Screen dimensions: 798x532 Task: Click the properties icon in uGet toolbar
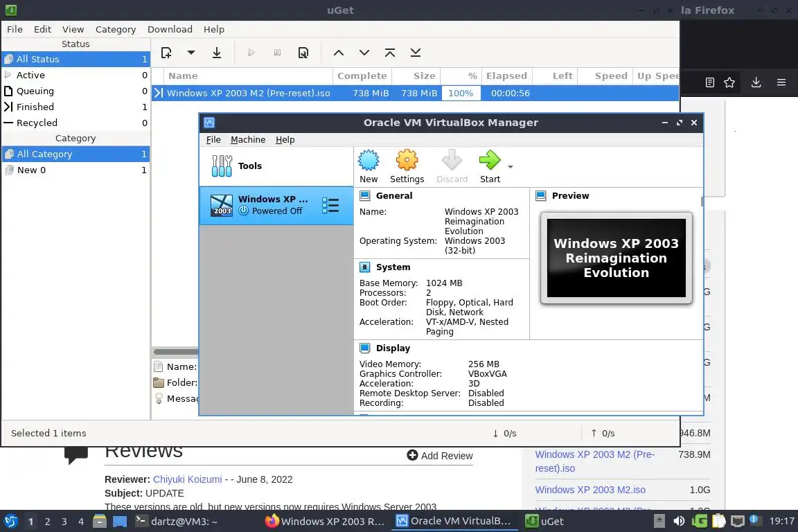(x=303, y=53)
